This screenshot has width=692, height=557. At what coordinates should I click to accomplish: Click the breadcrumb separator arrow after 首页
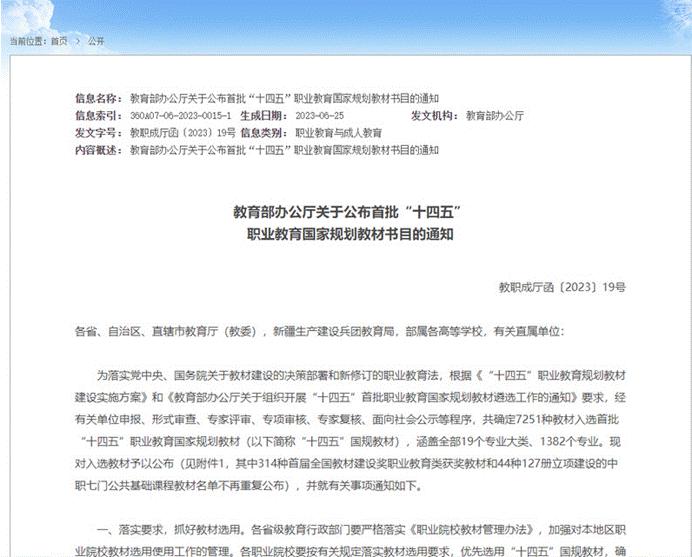tap(78, 41)
